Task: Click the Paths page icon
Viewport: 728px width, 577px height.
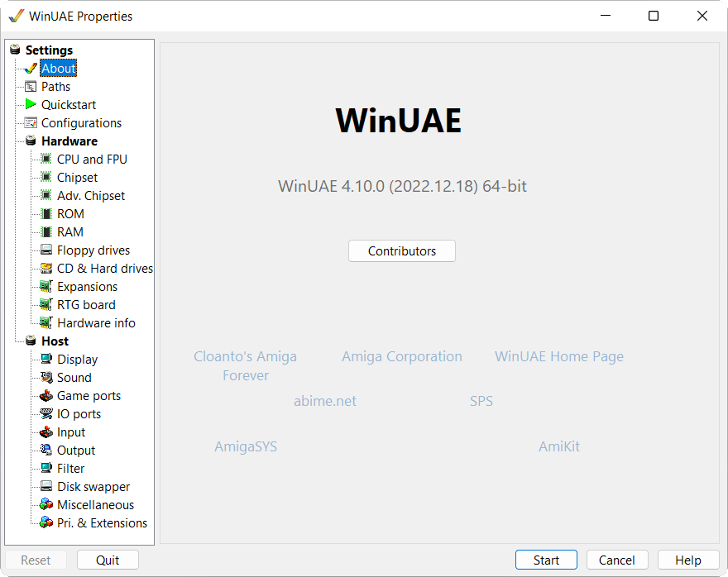Action: click(31, 87)
